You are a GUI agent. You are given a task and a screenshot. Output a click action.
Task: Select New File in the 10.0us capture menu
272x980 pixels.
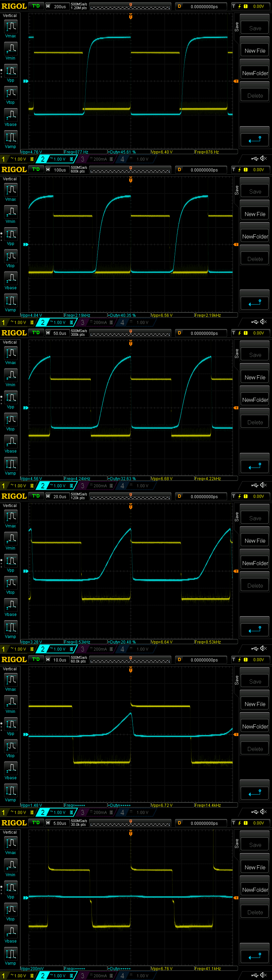[x=255, y=704]
